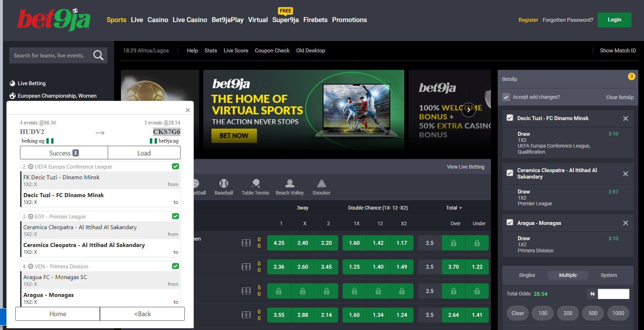Uncheck Decic Tuzi - FC Dinamo Minsk selection

(x=510, y=118)
